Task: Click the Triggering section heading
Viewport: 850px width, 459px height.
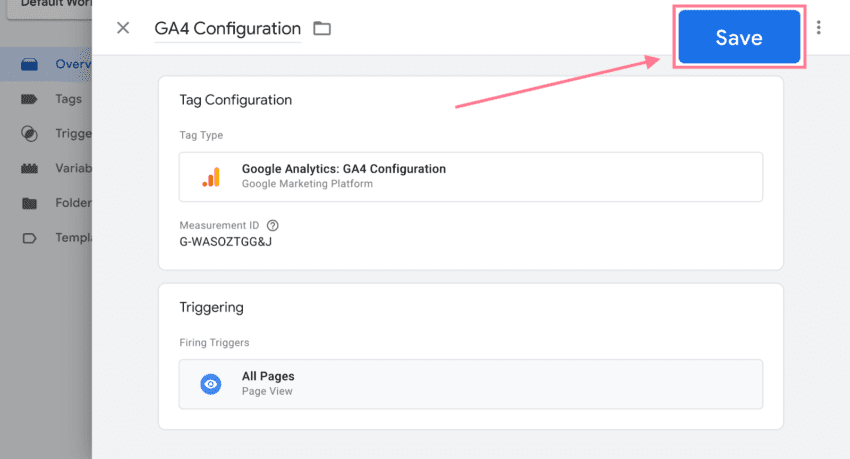Action: pyautogui.click(x=212, y=307)
